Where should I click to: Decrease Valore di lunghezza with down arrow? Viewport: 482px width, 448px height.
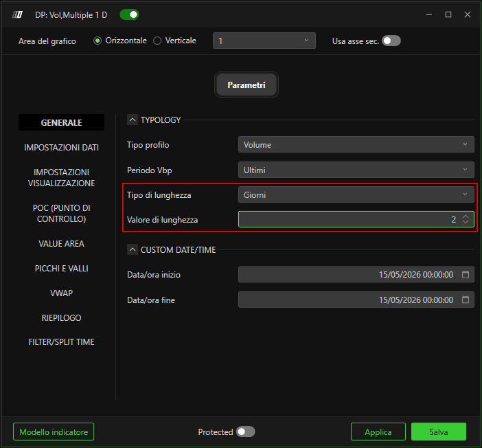pos(466,222)
